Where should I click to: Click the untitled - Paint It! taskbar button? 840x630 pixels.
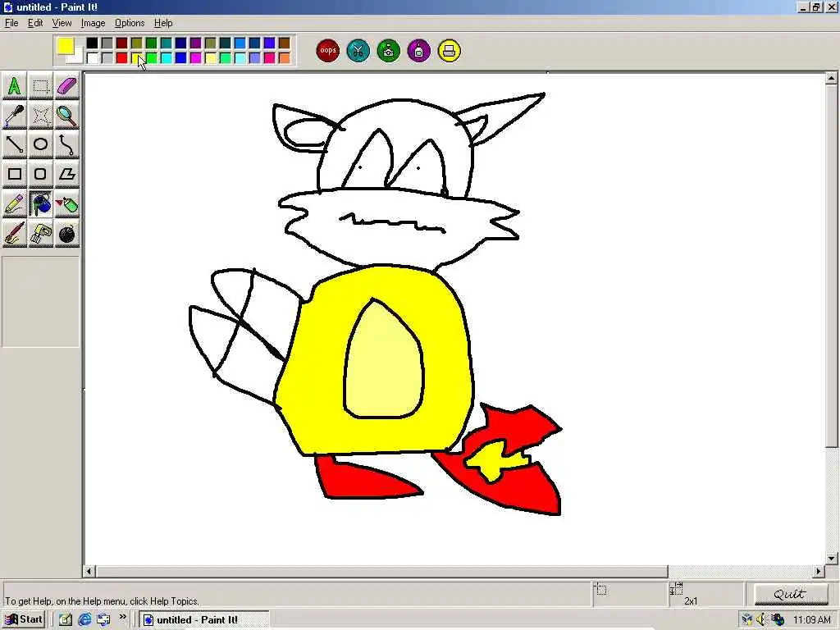tap(204, 620)
